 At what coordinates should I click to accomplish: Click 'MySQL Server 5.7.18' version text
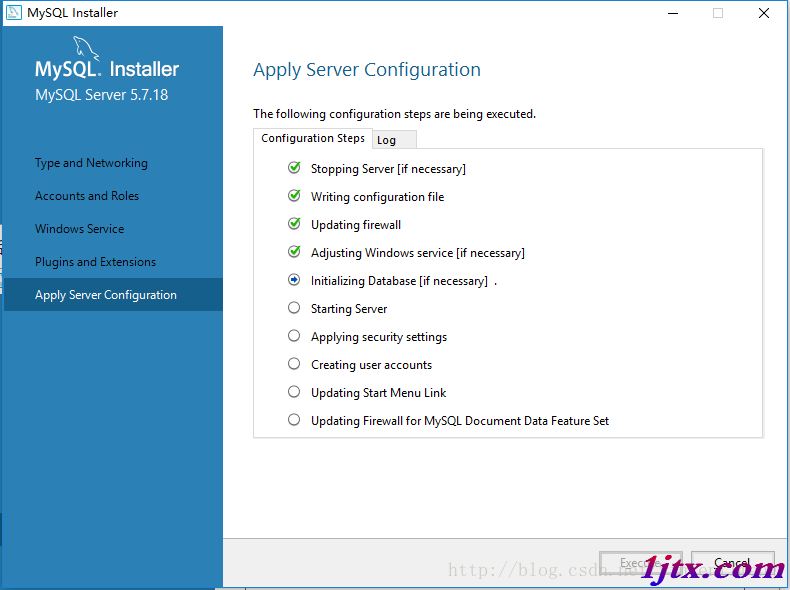[101, 95]
